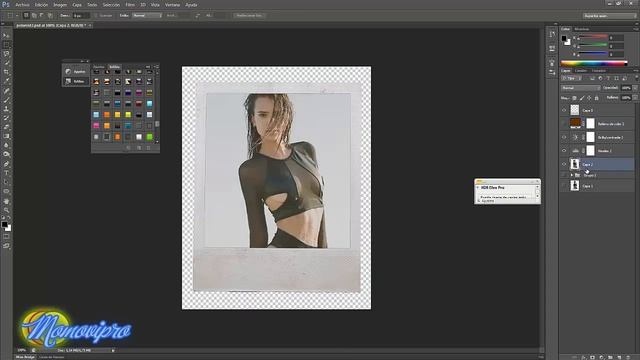Click the green style swatch

149,137
